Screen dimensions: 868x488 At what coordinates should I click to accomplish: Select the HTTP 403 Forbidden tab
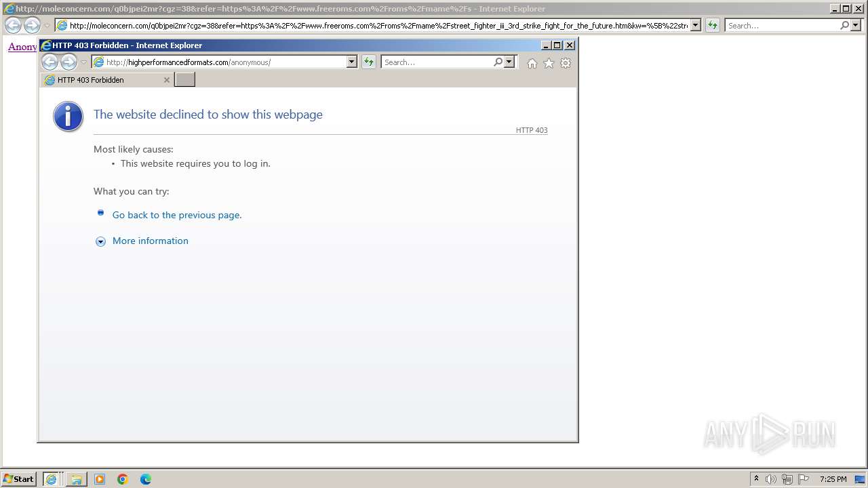[107, 80]
